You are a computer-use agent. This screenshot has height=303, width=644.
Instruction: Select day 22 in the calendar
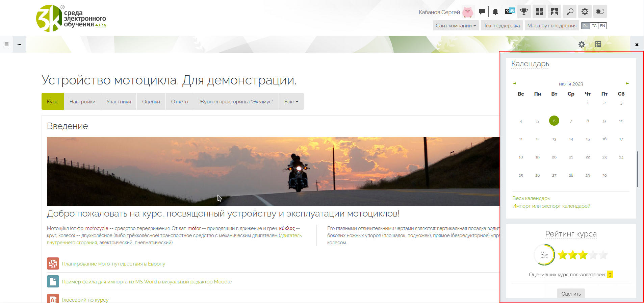(x=588, y=157)
